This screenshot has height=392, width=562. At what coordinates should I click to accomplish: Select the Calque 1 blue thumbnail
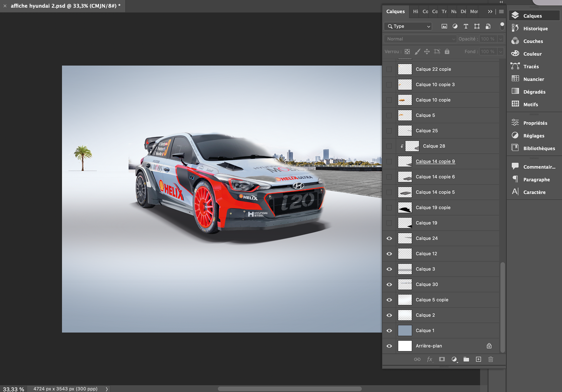(405, 331)
